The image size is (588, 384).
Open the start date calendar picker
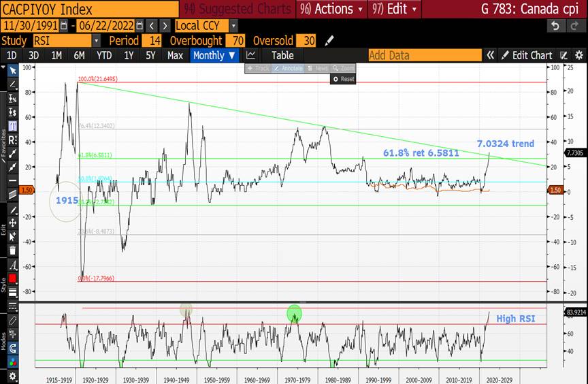click(64, 26)
